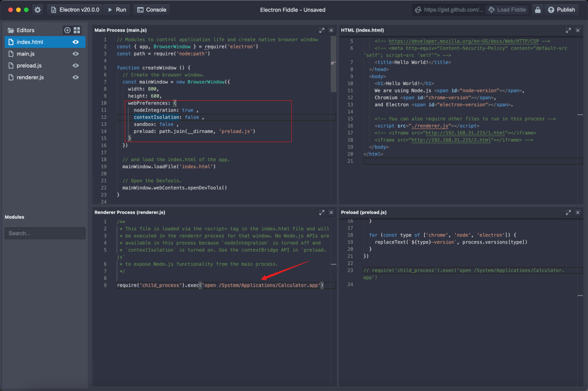Viewport: 588px width, 391px height.
Task: Toggle visibility of index.html editor
Action: click(76, 42)
